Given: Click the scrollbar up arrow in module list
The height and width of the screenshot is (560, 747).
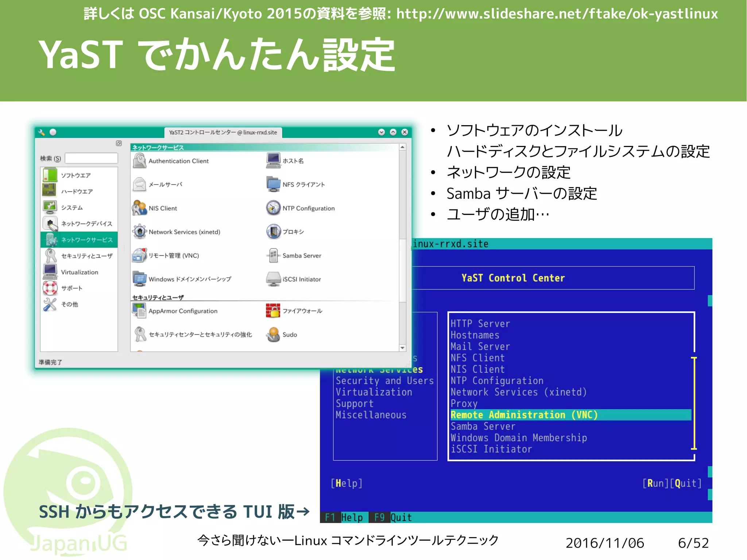Looking at the screenshot, I should point(402,147).
